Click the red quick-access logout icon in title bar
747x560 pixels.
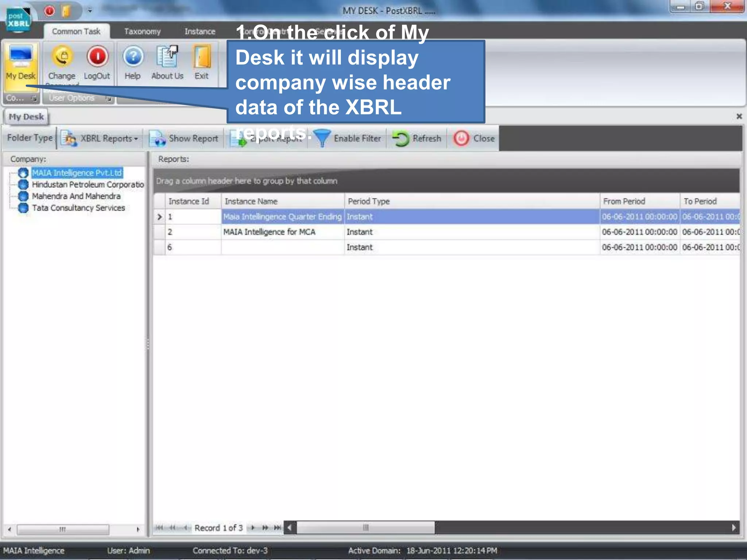coord(50,11)
